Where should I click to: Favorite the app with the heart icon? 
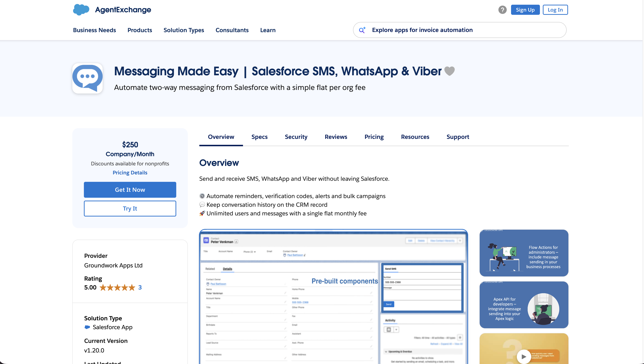pyautogui.click(x=449, y=71)
